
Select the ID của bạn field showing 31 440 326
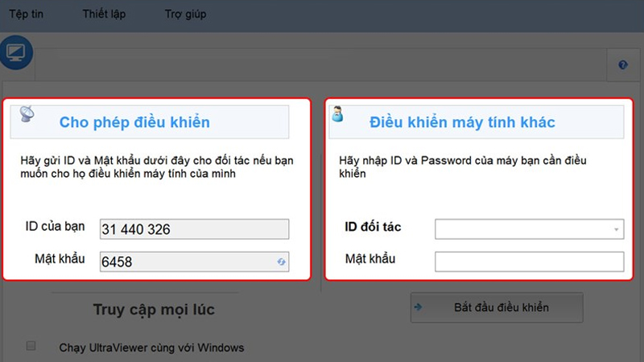pyautogui.click(x=193, y=229)
